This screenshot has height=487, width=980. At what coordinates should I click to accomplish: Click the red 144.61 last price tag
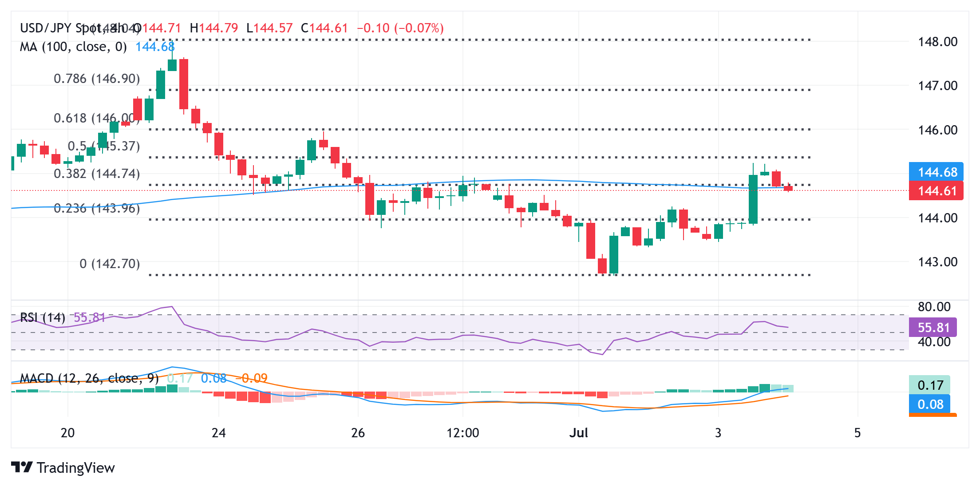click(936, 191)
